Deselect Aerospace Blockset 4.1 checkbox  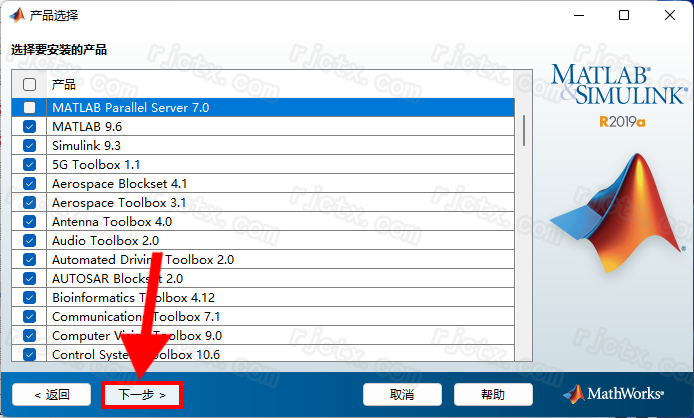pos(30,184)
